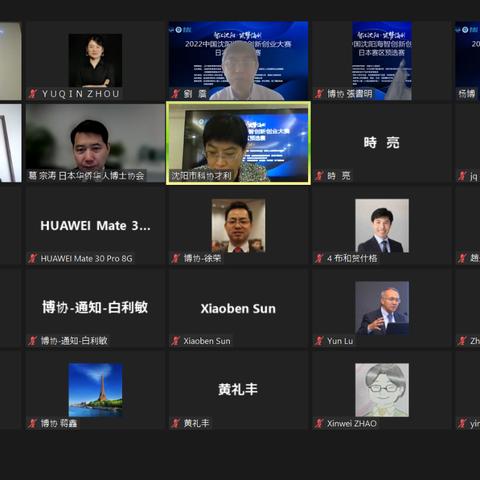Click the large 黄礼丰 tile text
This screenshot has height=480, width=480.
(x=238, y=389)
